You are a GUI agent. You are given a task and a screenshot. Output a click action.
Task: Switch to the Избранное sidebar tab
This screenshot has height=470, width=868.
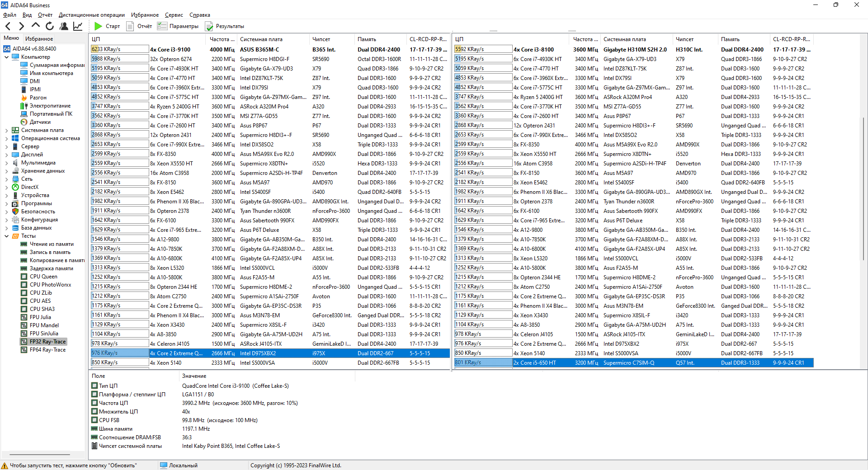(39, 39)
